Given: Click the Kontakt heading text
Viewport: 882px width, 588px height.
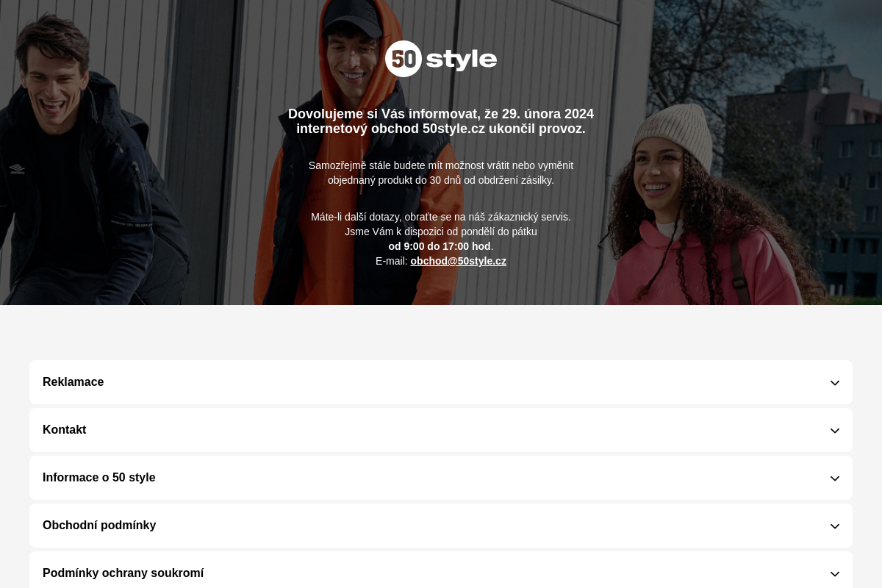Looking at the screenshot, I should pyautogui.click(x=65, y=430).
